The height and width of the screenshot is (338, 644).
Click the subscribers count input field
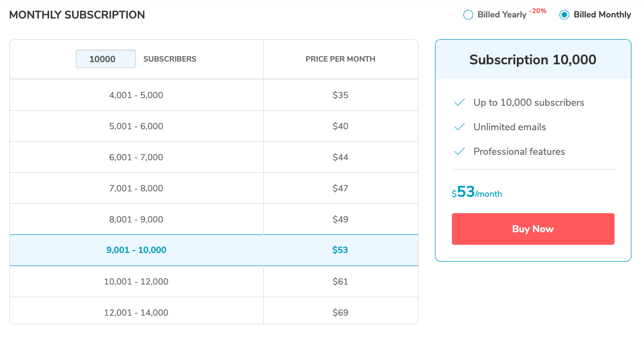[106, 59]
